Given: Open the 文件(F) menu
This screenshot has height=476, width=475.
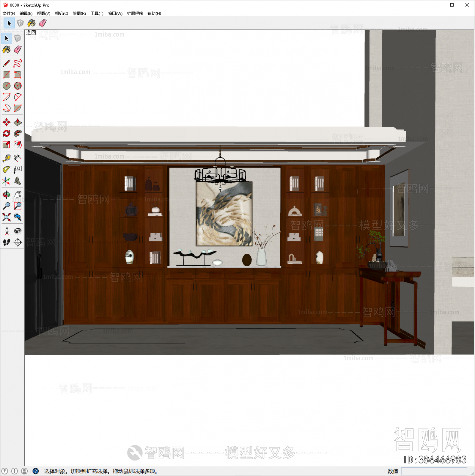Looking at the screenshot, I should [9, 13].
